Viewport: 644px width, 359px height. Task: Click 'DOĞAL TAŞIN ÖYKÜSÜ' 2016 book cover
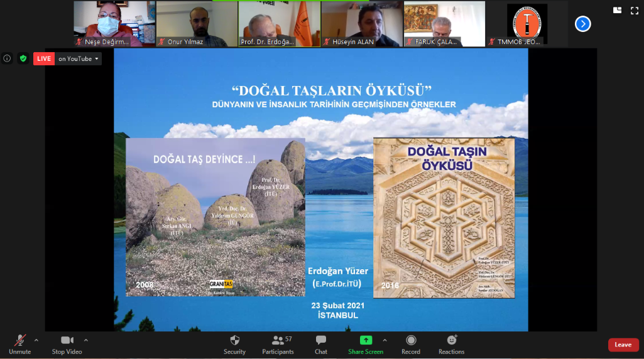pyautogui.click(x=444, y=218)
